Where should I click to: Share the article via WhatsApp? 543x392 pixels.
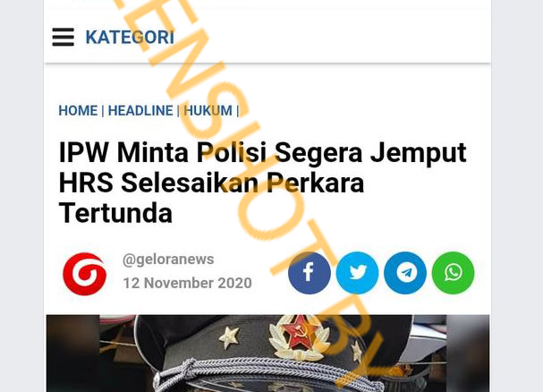click(453, 273)
